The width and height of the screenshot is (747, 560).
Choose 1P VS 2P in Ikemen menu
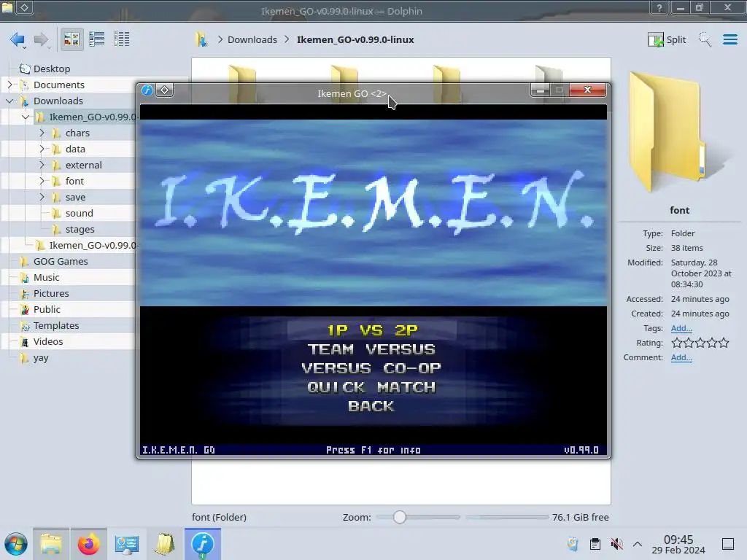[x=372, y=330]
